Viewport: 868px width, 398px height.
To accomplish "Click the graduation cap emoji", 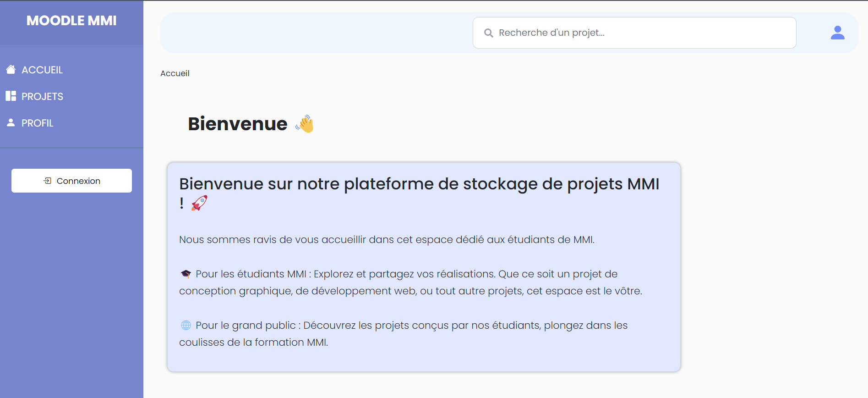I will (186, 274).
